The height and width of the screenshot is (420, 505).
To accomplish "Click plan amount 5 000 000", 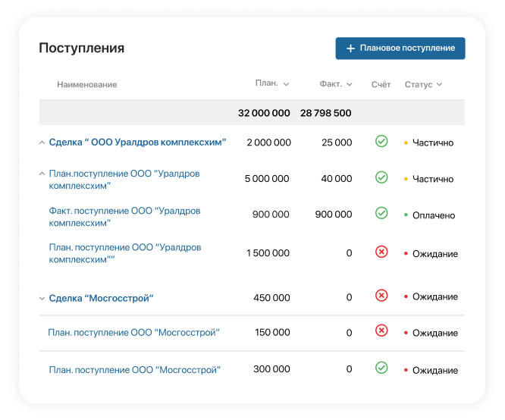I will [267, 178].
